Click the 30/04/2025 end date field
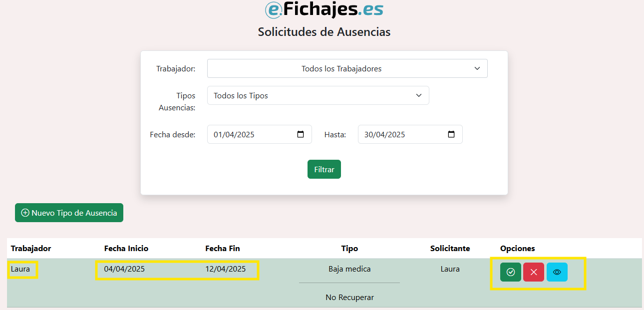 [x=410, y=134]
